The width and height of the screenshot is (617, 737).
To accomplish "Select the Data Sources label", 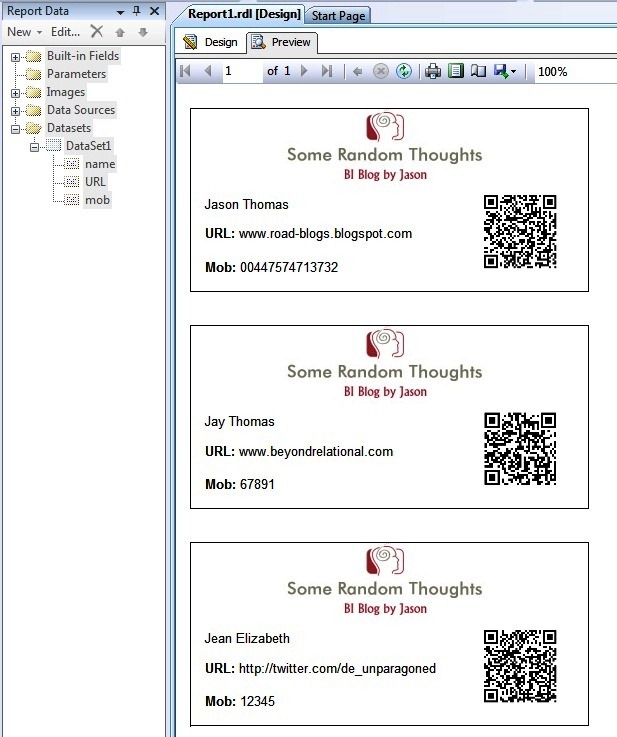I will (81, 110).
